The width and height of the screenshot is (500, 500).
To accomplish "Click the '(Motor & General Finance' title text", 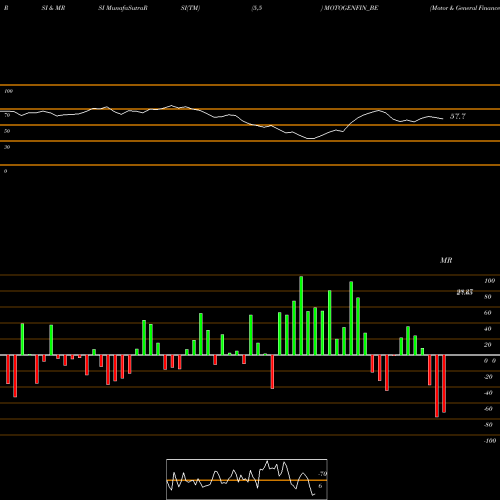I will (465, 8).
